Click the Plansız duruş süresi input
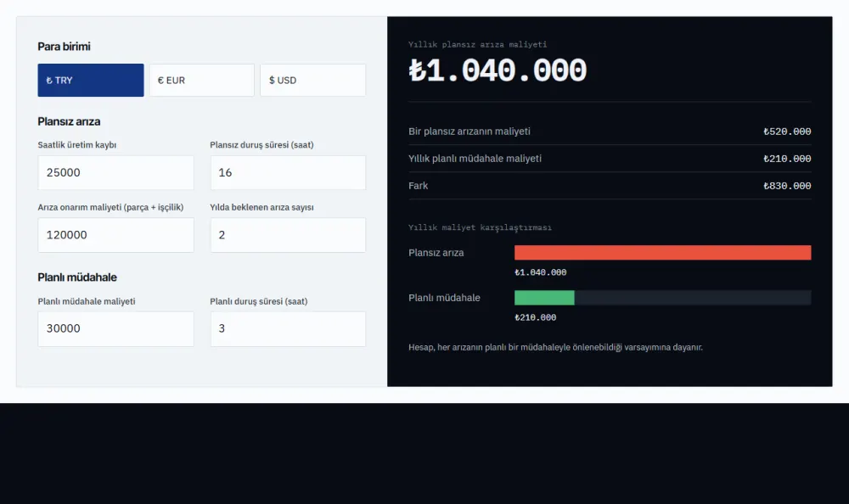 288,173
